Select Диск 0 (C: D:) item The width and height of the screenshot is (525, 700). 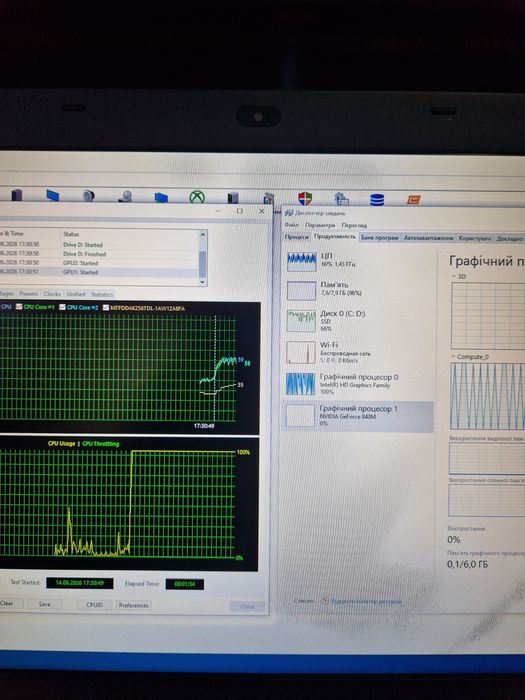pyautogui.click(x=359, y=321)
